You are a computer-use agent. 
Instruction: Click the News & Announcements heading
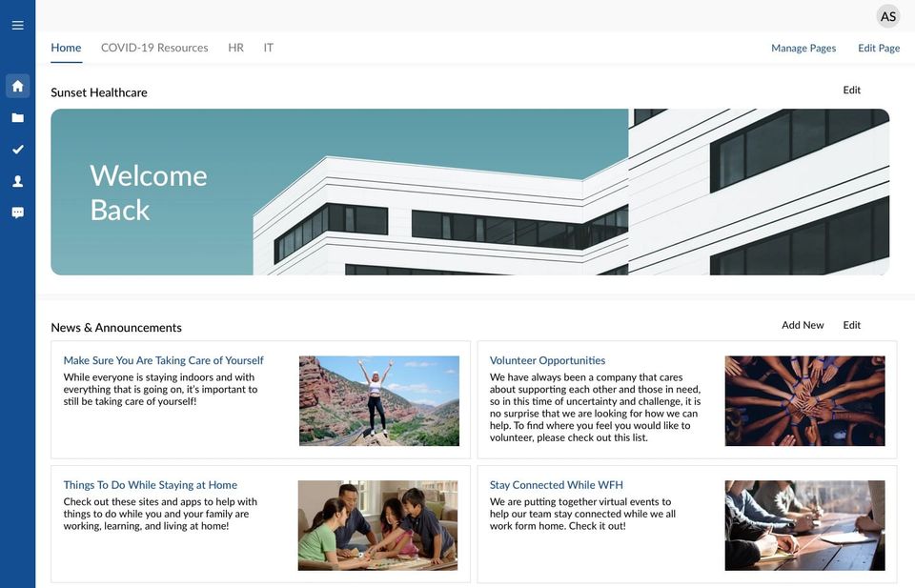click(x=116, y=327)
